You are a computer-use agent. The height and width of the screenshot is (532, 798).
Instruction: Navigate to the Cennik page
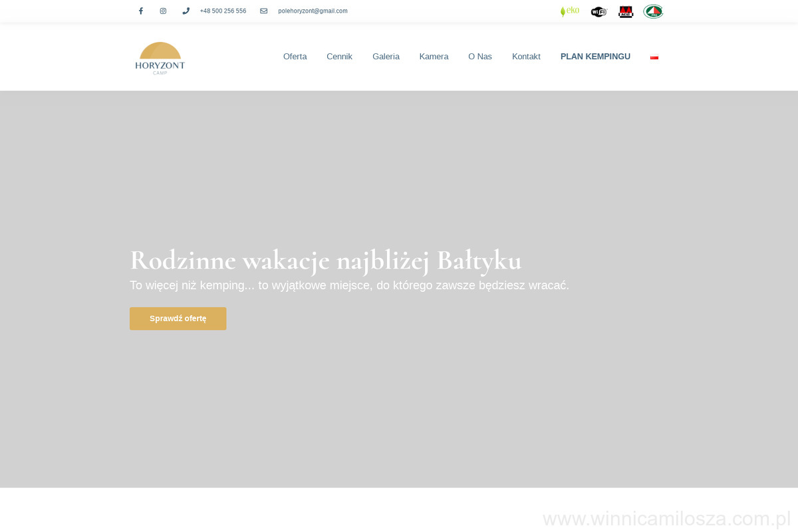tap(339, 57)
